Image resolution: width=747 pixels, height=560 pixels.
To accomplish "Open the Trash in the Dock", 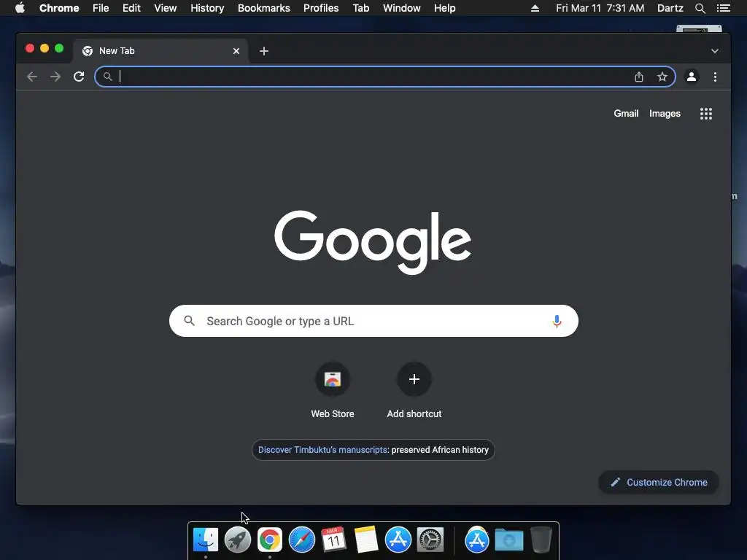I will point(541,540).
